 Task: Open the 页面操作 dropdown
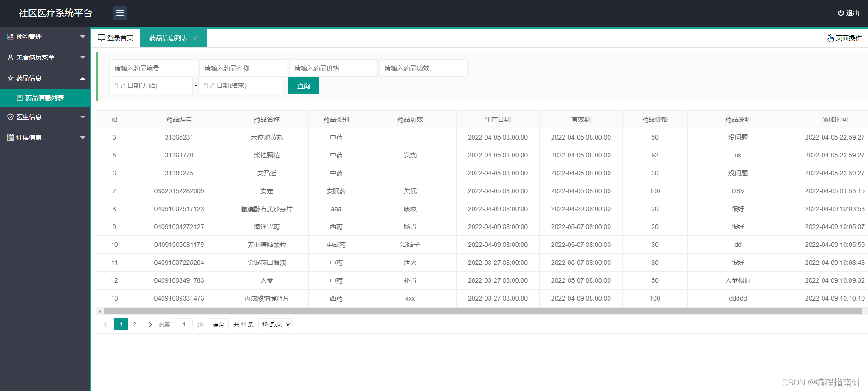point(844,38)
